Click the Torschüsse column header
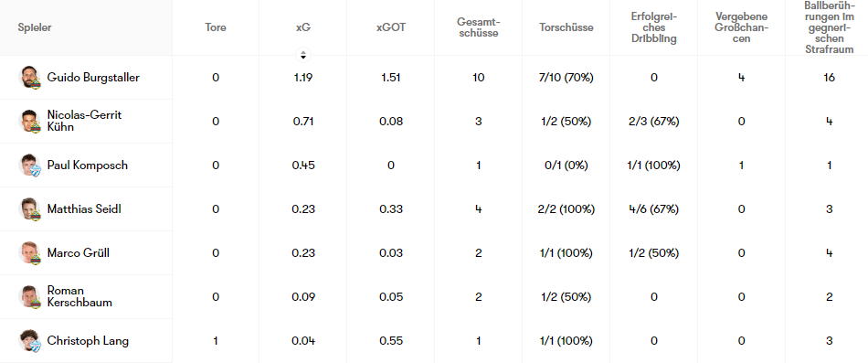This screenshot has width=868, height=363. [566, 27]
